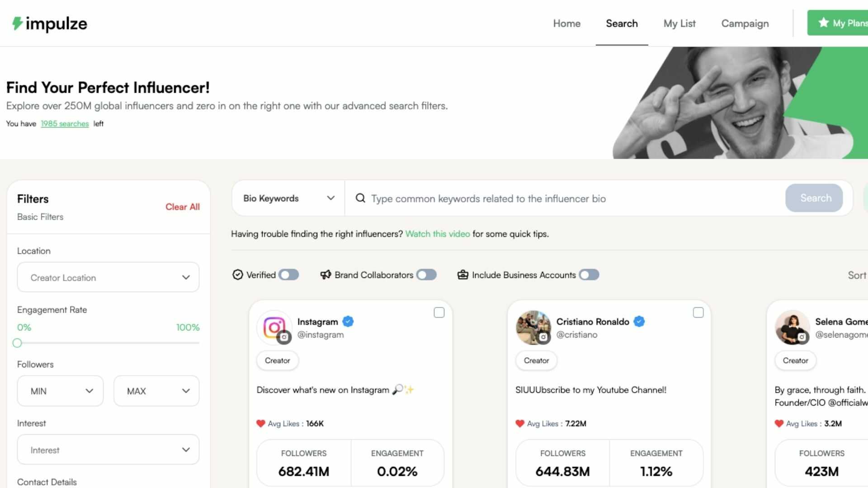
Task: Open the Instagram profile avatar
Action: [274, 327]
